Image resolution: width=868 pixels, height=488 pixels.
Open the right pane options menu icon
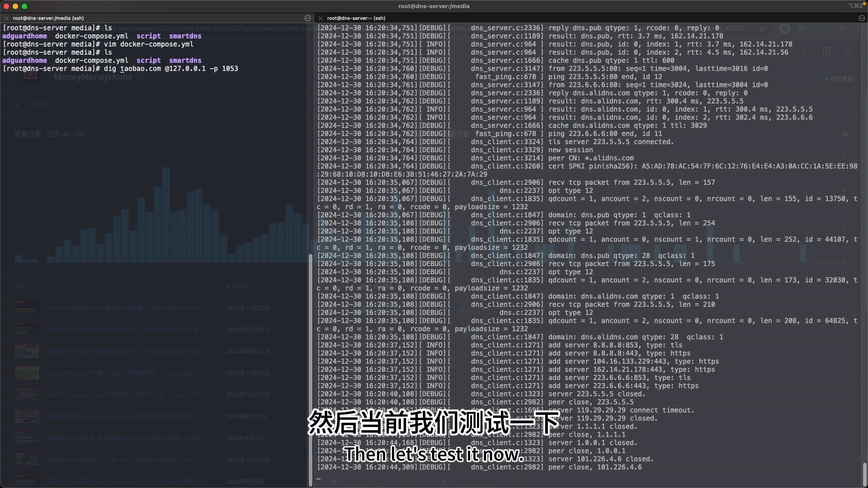coord(862,18)
